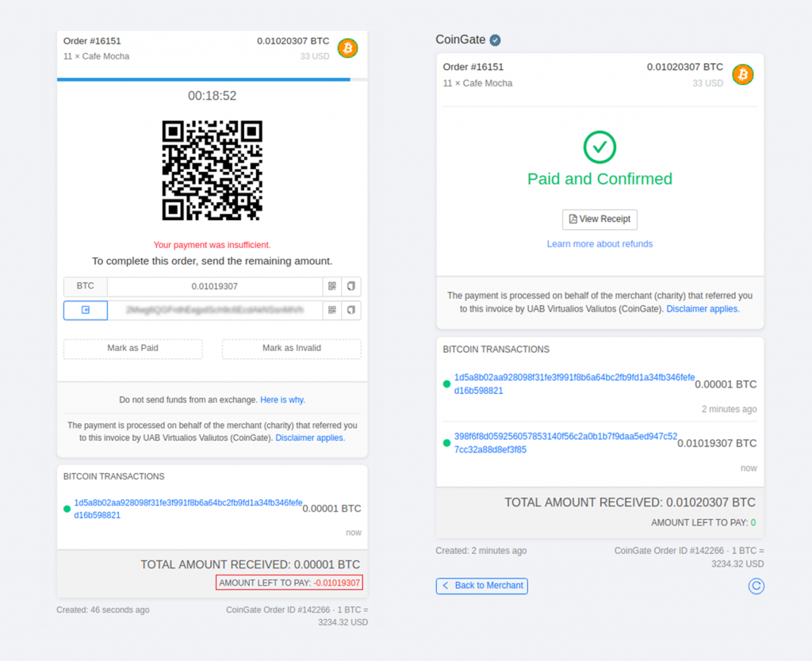
Task: Select the BTC amount field showing 0.01019307
Action: (x=215, y=286)
